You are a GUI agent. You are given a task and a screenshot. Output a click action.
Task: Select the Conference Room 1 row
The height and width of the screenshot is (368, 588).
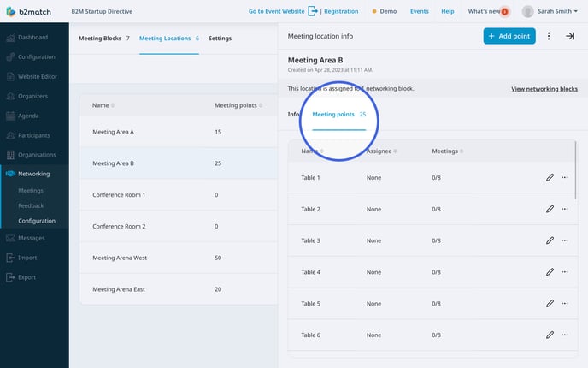pos(179,195)
